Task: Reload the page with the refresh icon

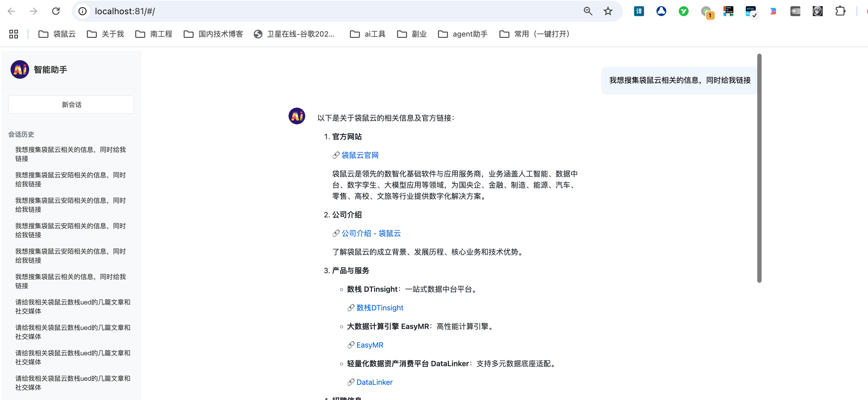Action: click(x=56, y=11)
